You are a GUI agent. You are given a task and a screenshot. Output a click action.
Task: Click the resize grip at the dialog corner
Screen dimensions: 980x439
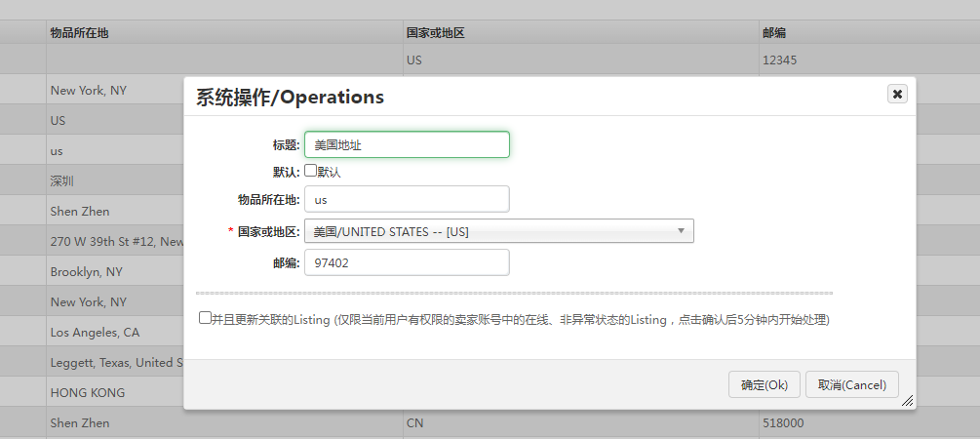click(x=907, y=400)
